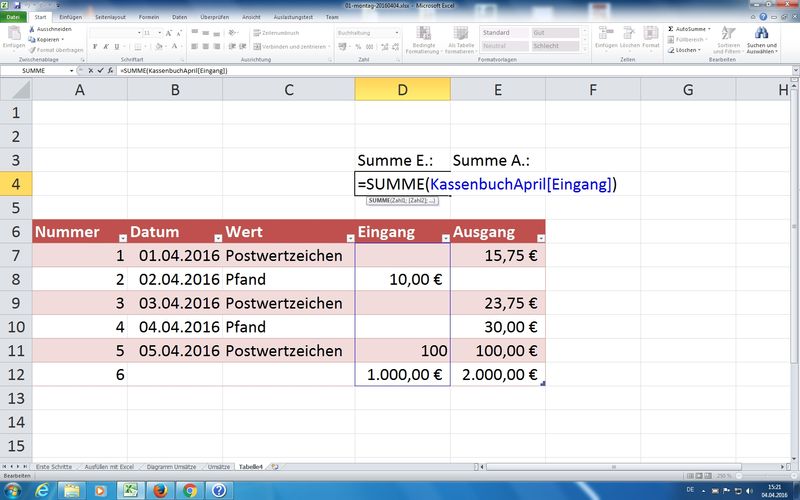This screenshot has height=500, width=800.
Task: Click the Windows Start button
Action: (14, 490)
